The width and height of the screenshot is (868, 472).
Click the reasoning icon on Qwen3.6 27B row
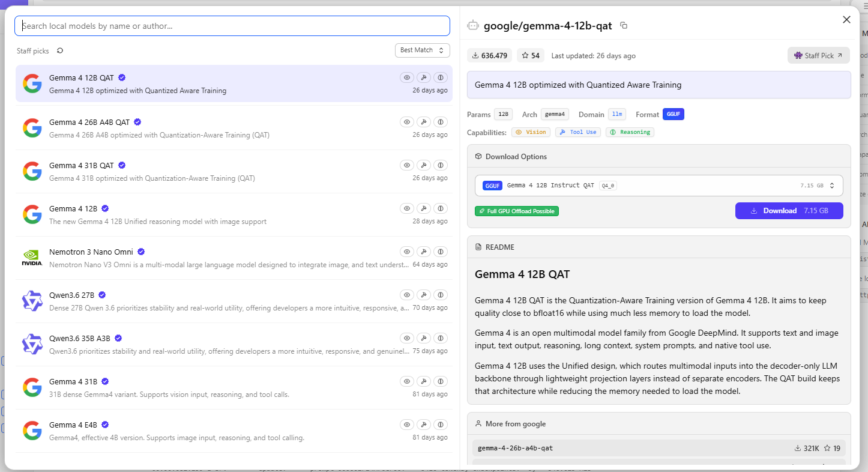(x=441, y=295)
